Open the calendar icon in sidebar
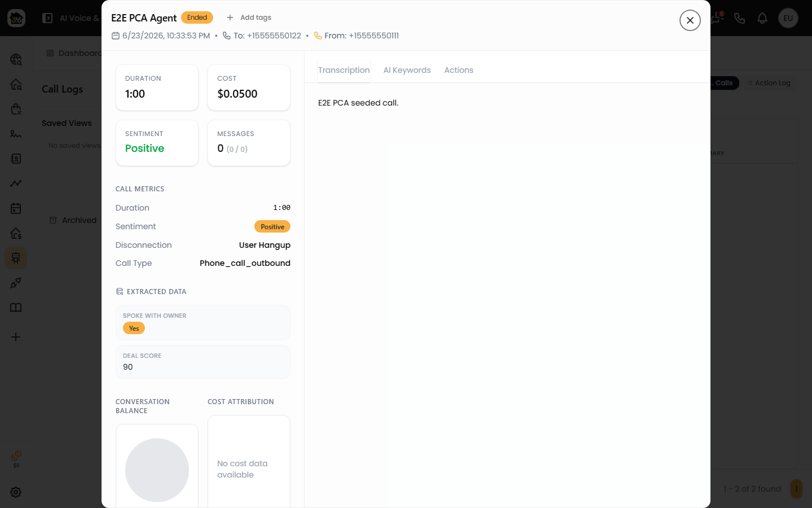The height and width of the screenshot is (508, 812). (16, 208)
